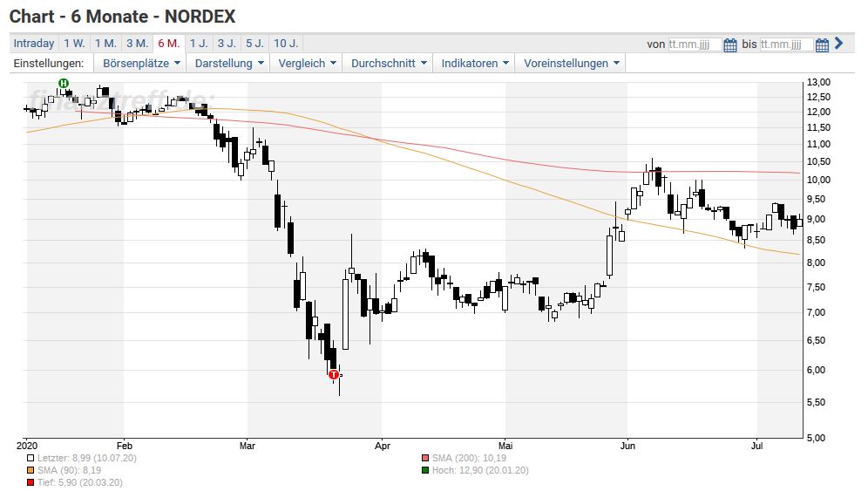Viewport: 868px width, 498px height.
Task: Click legend text 'Letzter: 8,99 (10.07.20)'
Action: pyautogui.click(x=87, y=458)
